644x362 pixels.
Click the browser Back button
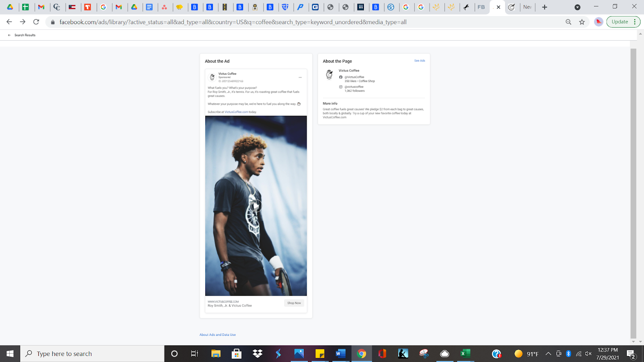click(9, 22)
